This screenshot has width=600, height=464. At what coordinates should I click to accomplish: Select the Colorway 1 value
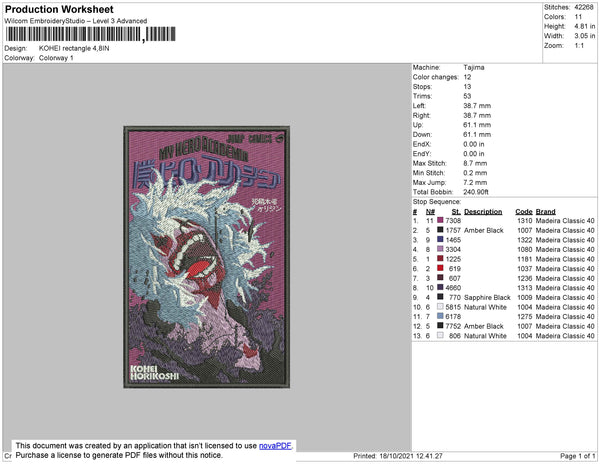point(56,58)
